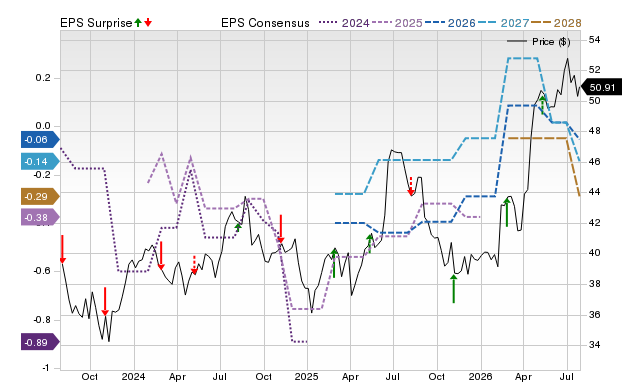Click the -0.8 label on the EPS axis
The image size is (640, 382).
click(41, 320)
